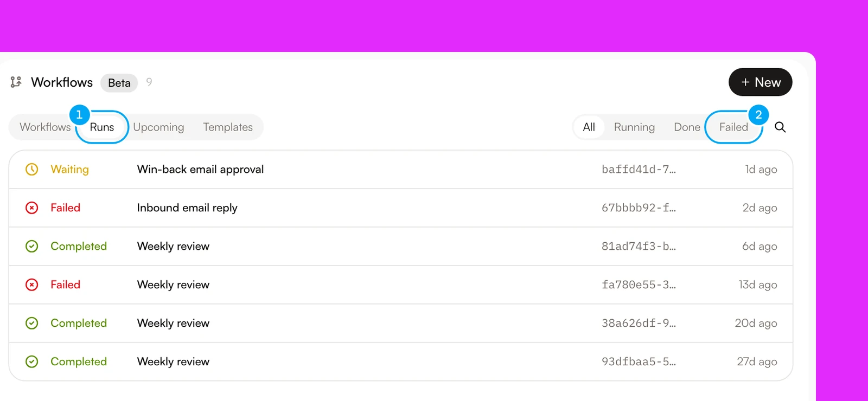Select the Runs tab
Screen dimensions: 868x401
click(x=102, y=127)
